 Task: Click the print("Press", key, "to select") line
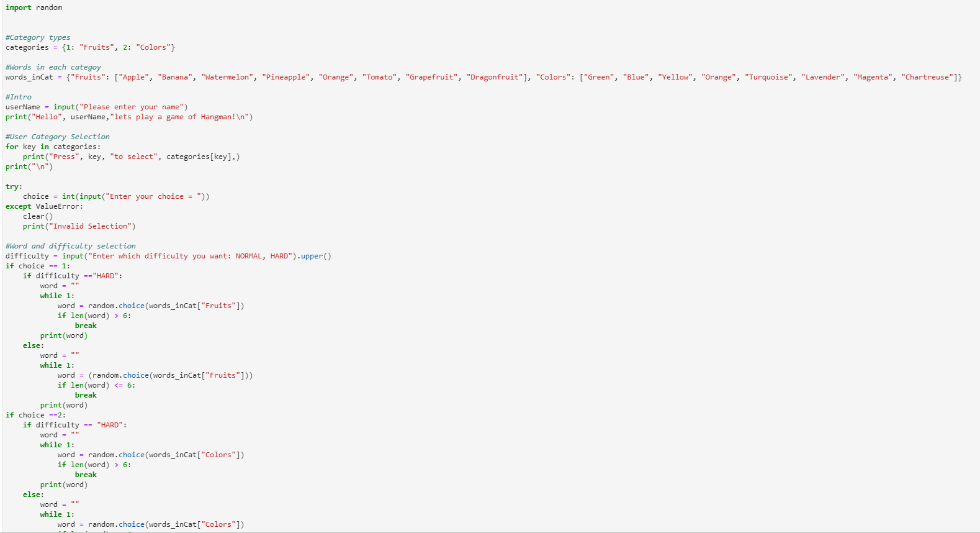tap(132, 157)
